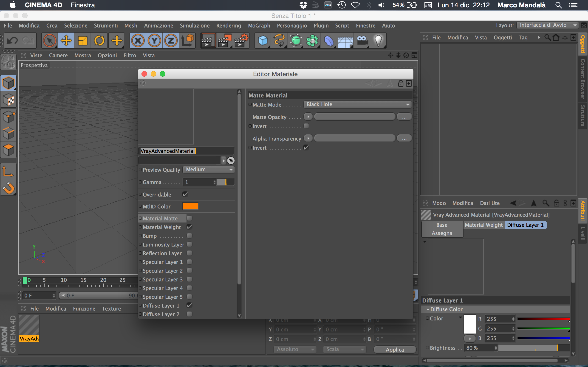This screenshot has height=367, width=588.
Task: Uncheck the Overridable checkbox
Action: tap(185, 195)
